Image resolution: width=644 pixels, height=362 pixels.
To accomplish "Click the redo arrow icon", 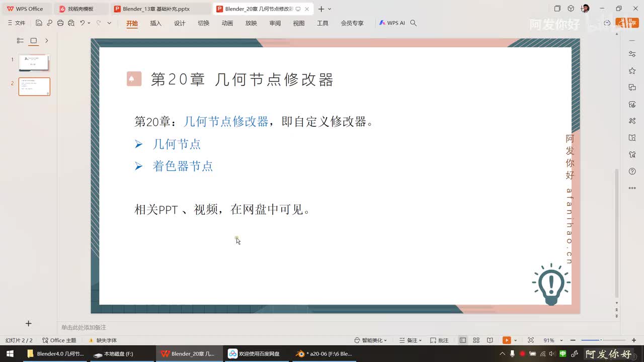I will pos(99,23).
